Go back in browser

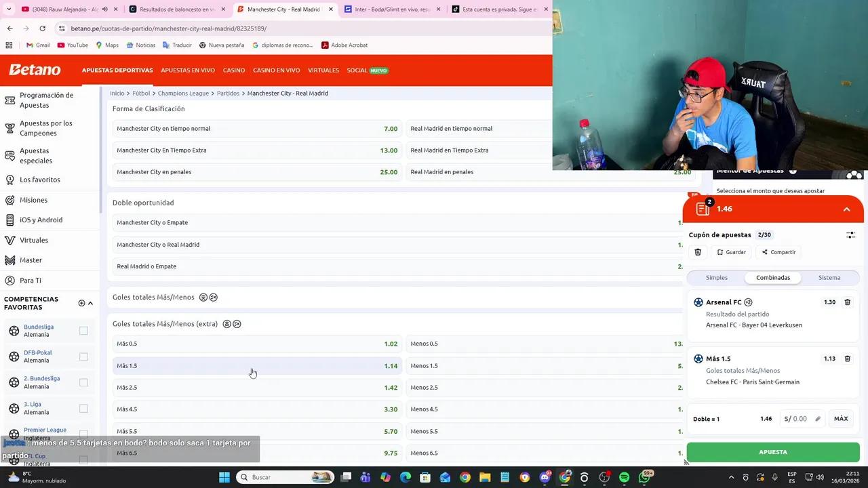(9, 28)
